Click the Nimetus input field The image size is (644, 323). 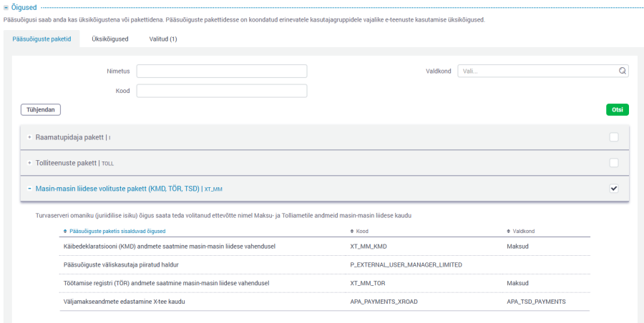tap(222, 71)
